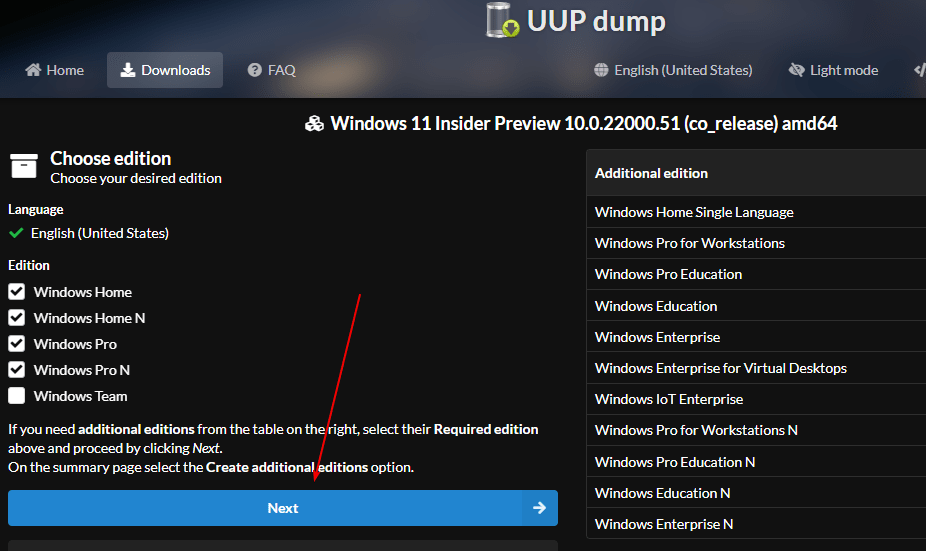926x551 pixels.
Task: Enable the Windows Team checkbox
Action: click(17, 396)
